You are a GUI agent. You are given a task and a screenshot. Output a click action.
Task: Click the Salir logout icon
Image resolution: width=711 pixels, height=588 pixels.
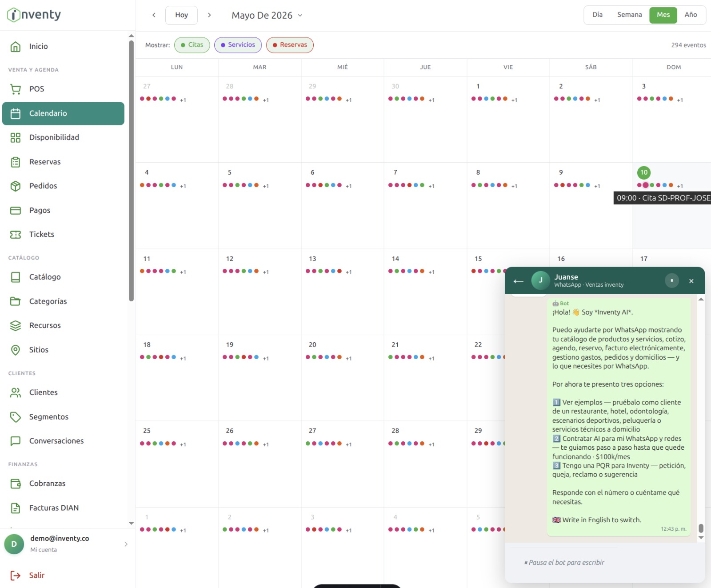point(16,576)
